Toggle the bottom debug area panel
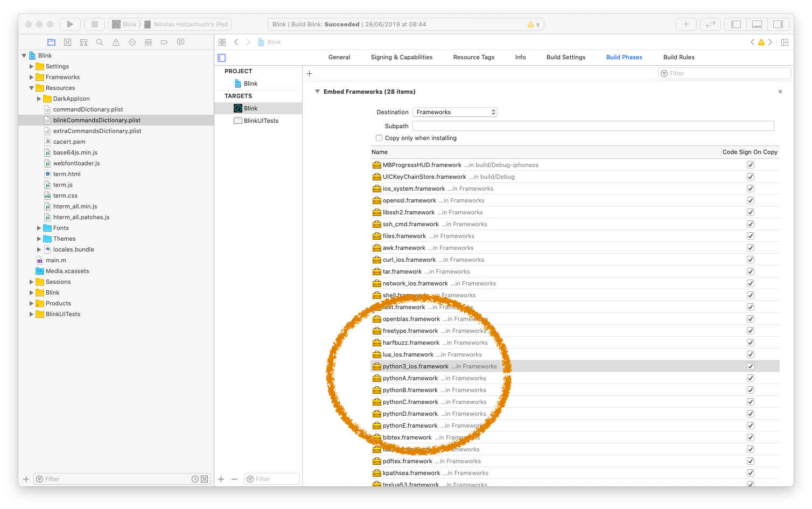This screenshot has height=509, width=812. point(757,24)
